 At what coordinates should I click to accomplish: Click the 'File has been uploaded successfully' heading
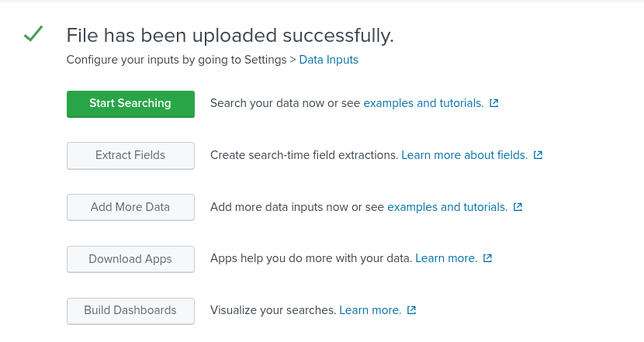tap(230, 35)
